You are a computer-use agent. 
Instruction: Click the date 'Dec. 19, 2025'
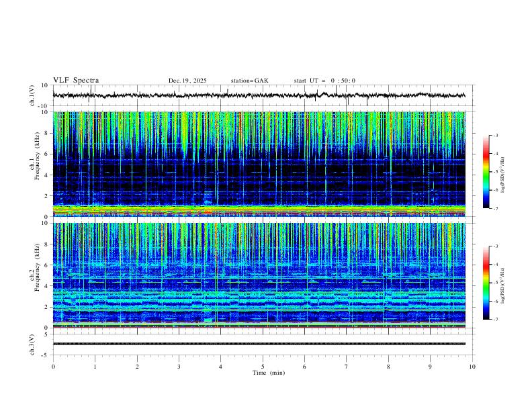(187, 81)
